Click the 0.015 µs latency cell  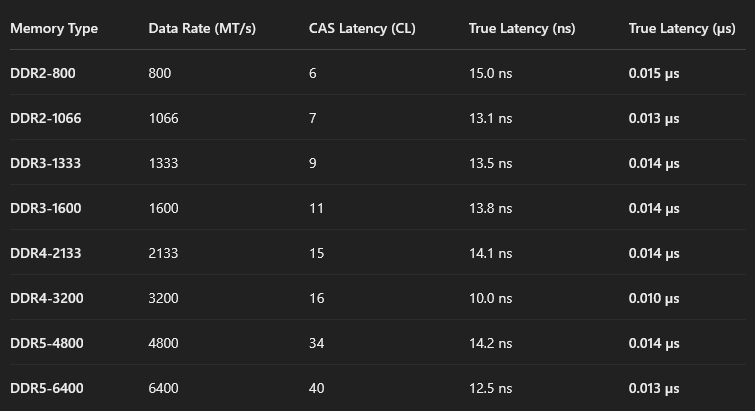[654, 73]
